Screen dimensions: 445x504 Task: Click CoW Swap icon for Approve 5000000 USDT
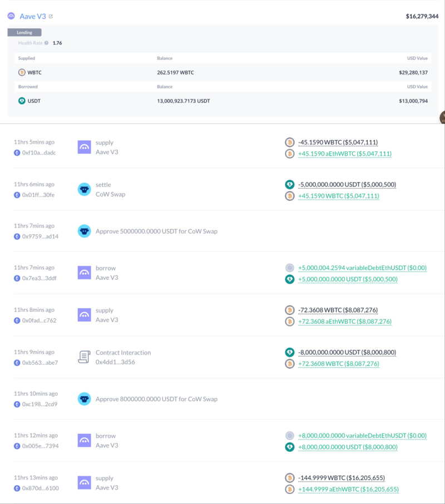(84, 231)
